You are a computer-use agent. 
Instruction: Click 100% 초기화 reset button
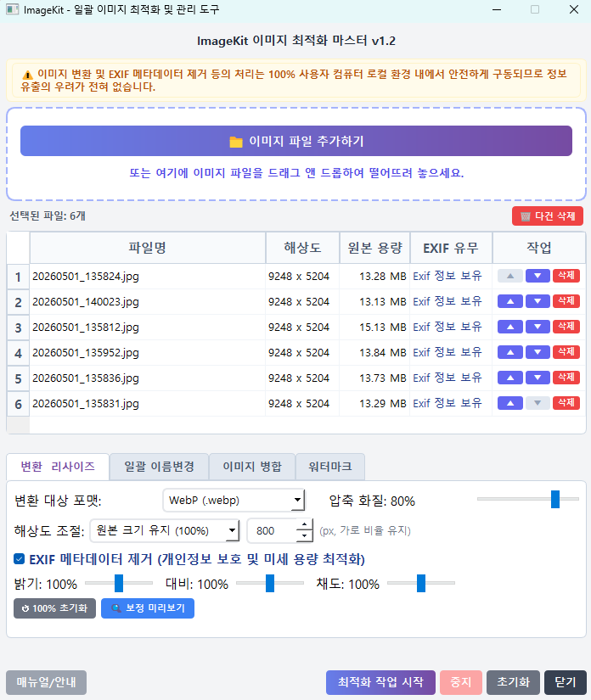click(x=54, y=608)
